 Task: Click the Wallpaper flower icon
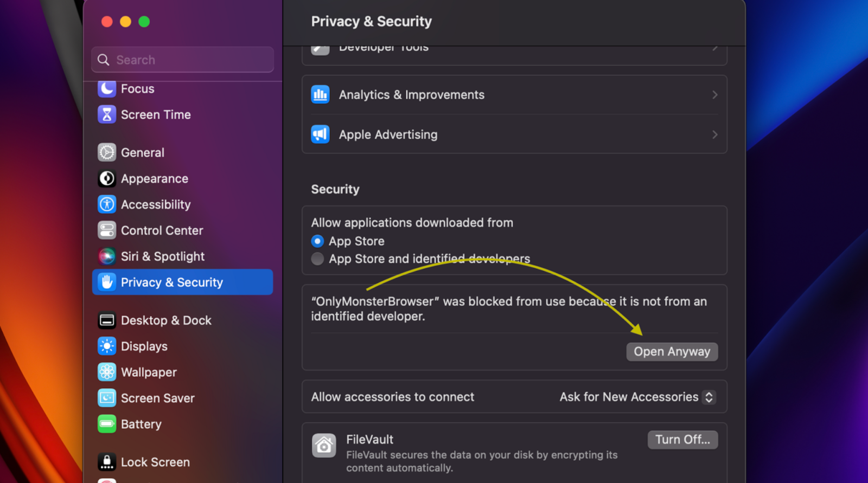107,372
